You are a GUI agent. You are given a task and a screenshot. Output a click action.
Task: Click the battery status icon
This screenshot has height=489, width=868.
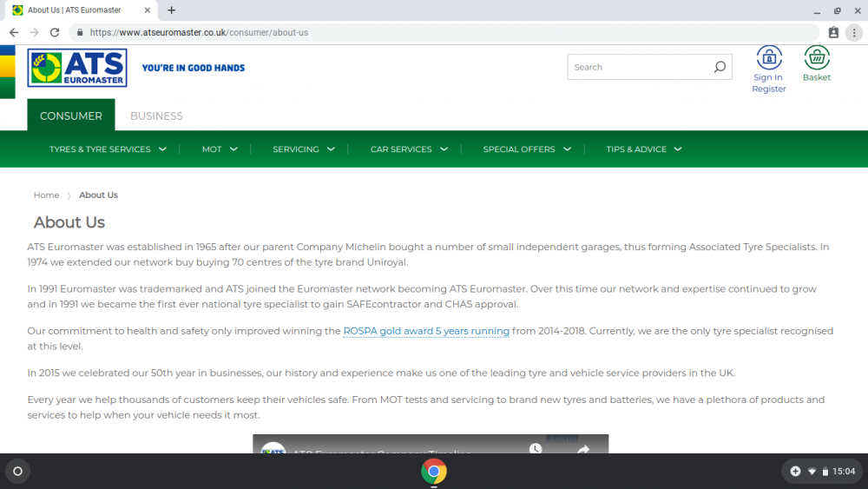point(825,472)
